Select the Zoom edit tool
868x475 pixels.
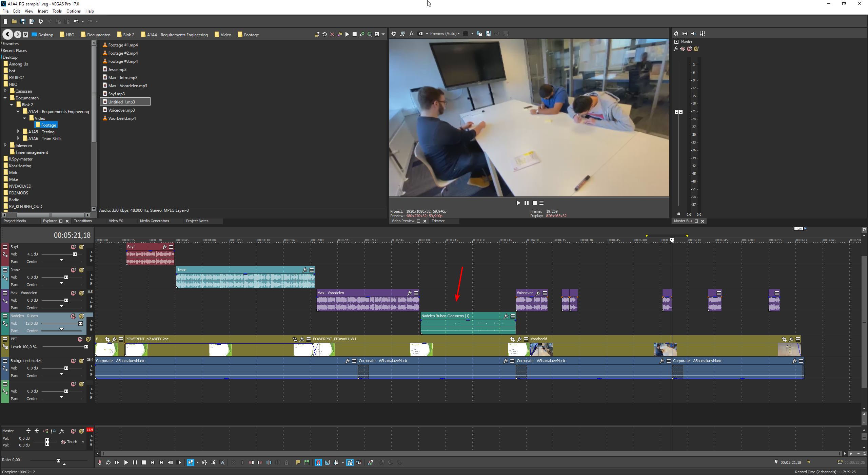(x=222, y=462)
